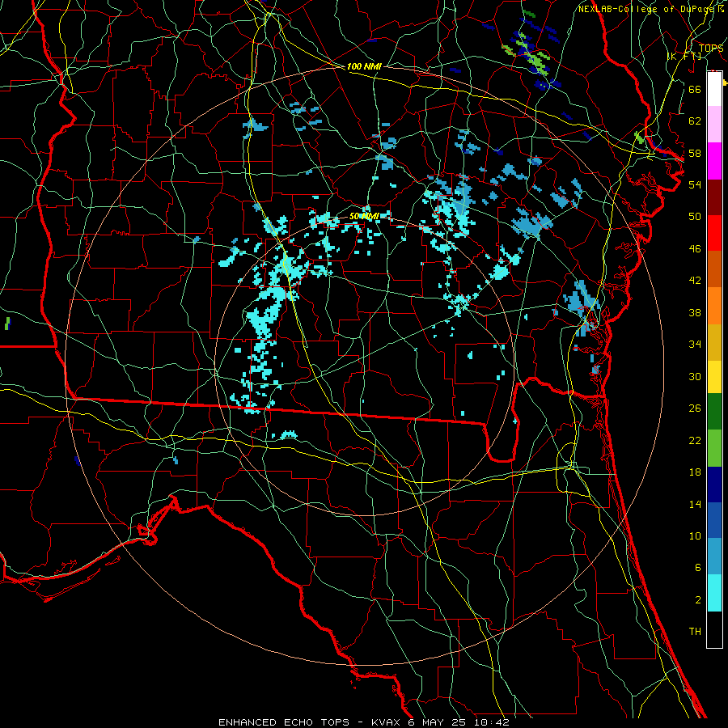Select the "2" scale value
The image size is (728, 728).
coord(697,600)
